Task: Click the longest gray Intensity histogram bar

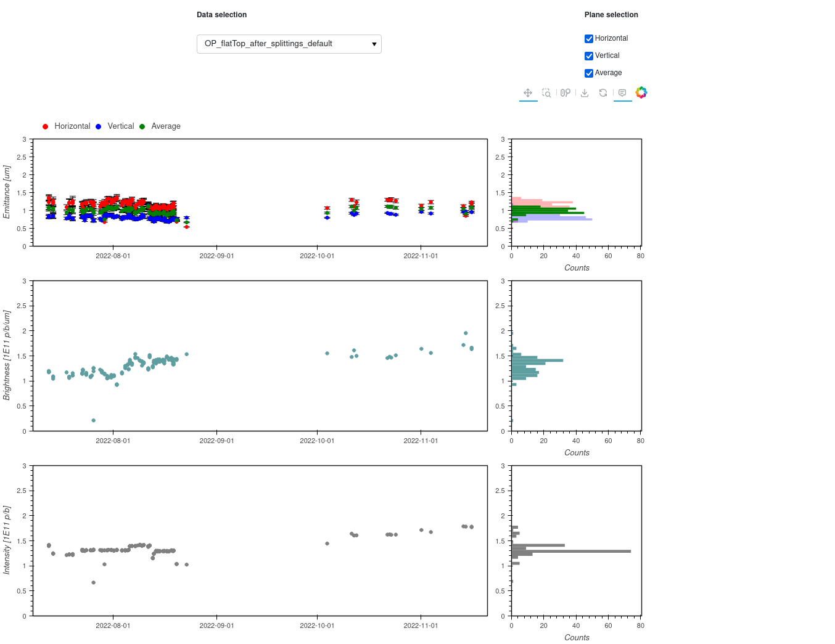Action: [570, 551]
